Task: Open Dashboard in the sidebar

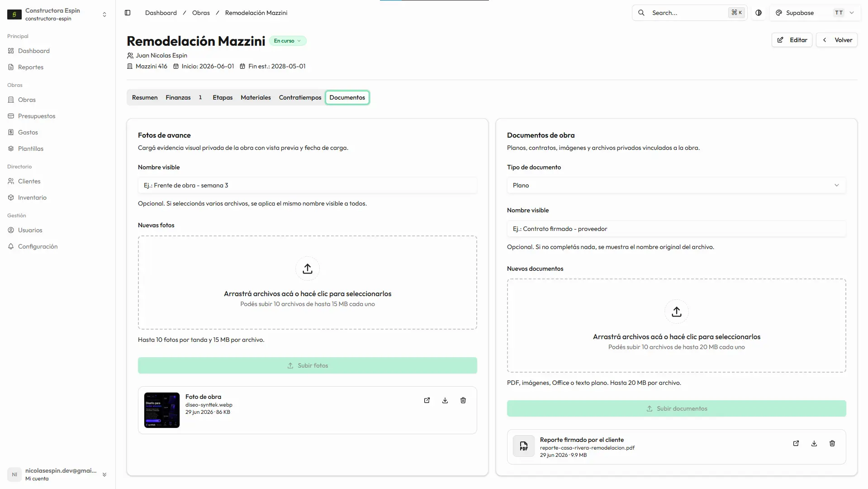Action: [x=34, y=51]
